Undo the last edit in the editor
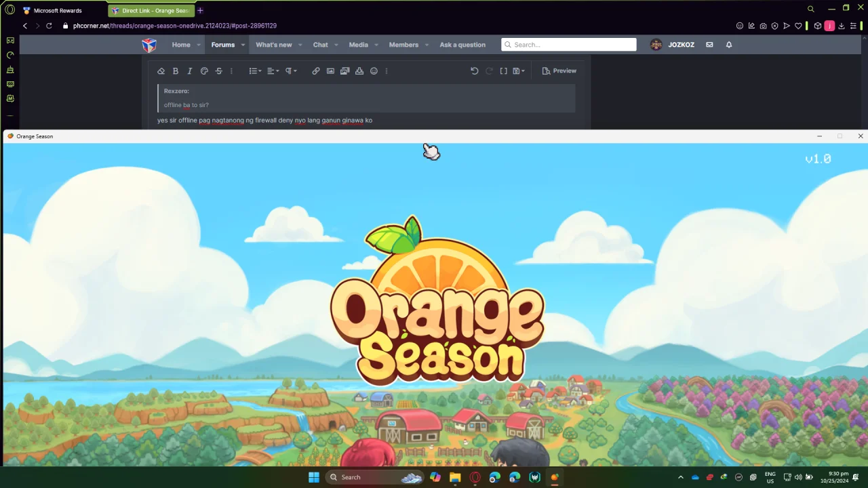This screenshot has height=488, width=868. (475, 71)
